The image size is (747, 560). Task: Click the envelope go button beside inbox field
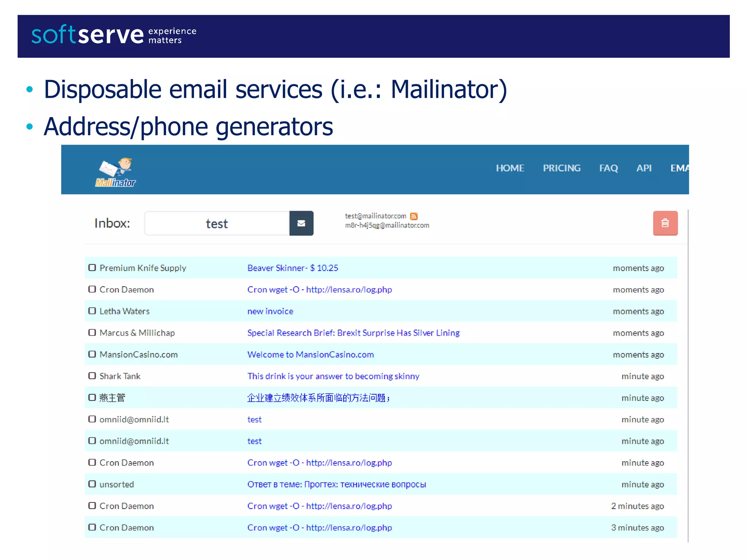tap(301, 223)
